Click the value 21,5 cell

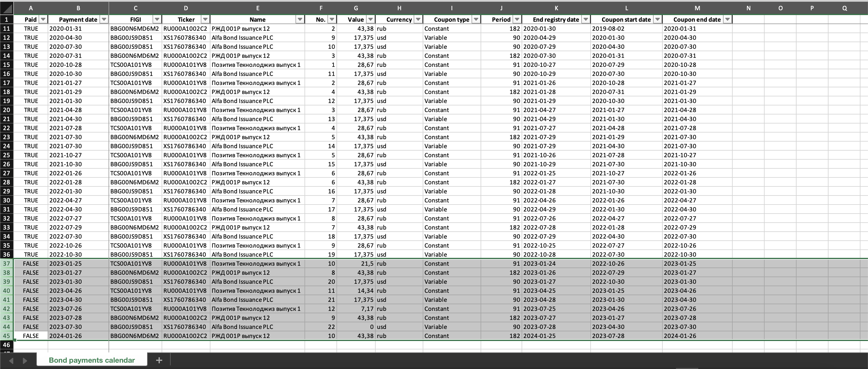(x=356, y=264)
